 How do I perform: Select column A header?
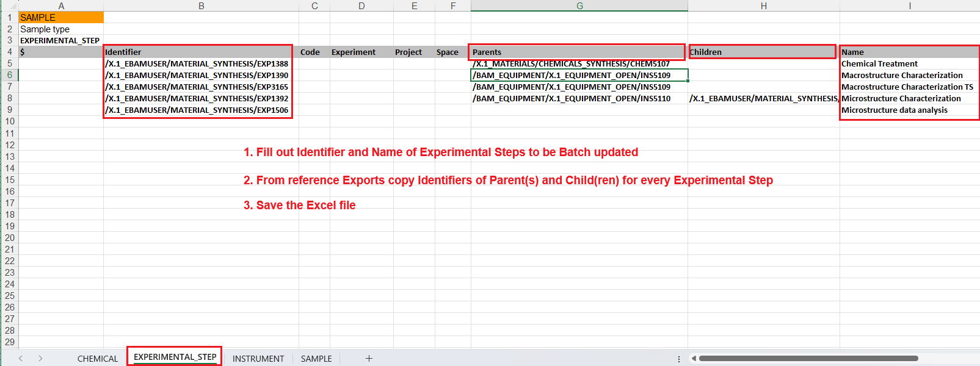[x=61, y=5]
